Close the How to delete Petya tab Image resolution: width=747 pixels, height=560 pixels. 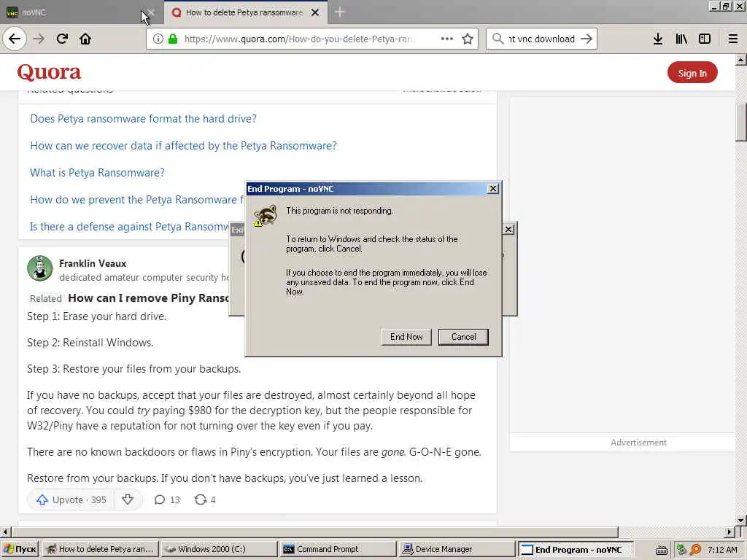tap(315, 12)
